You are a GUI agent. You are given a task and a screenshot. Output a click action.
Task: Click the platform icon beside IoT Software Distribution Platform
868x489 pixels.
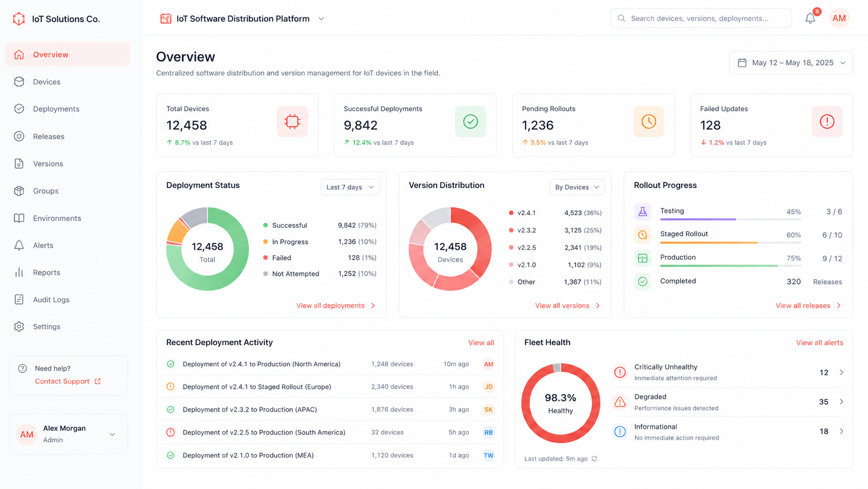[x=166, y=19]
